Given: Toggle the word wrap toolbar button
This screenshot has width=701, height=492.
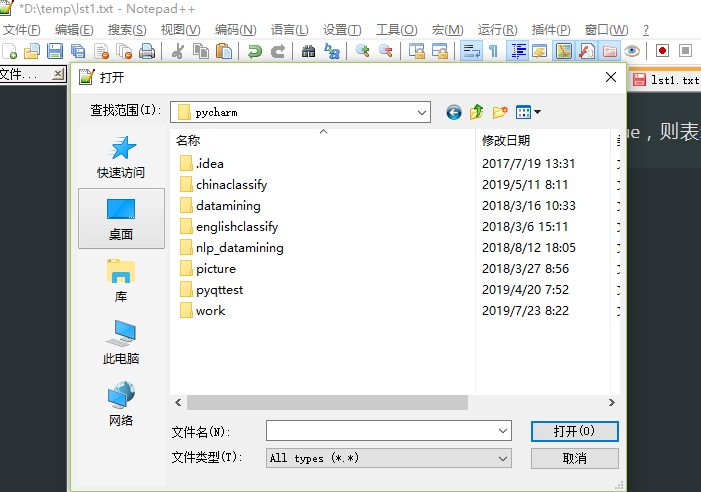Looking at the screenshot, I should click(x=471, y=51).
